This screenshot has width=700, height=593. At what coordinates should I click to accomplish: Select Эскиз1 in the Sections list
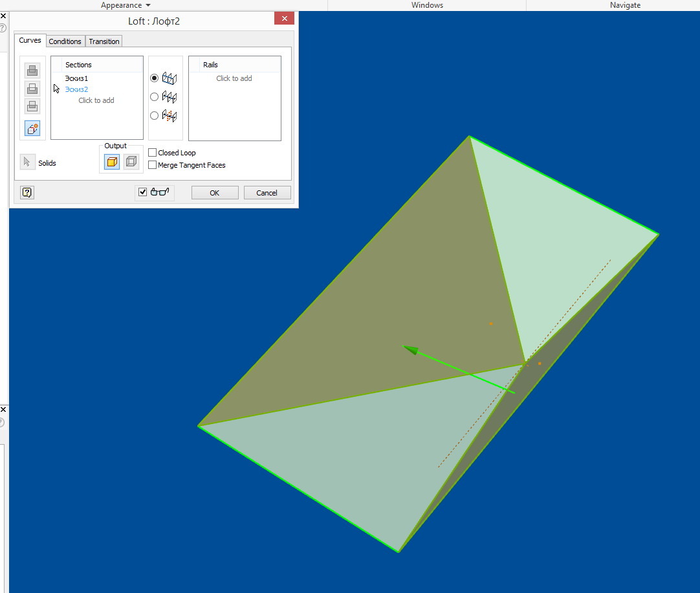tap(76, 78)
